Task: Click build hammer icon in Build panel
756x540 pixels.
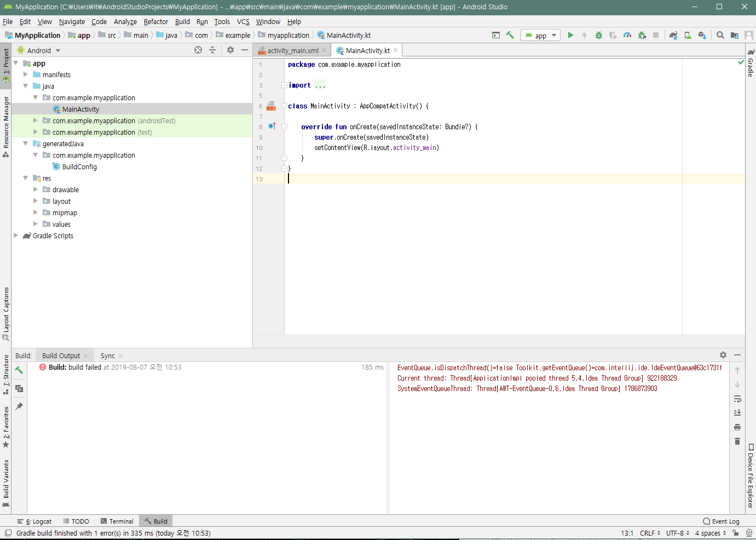Action: [x=19, y=370]
